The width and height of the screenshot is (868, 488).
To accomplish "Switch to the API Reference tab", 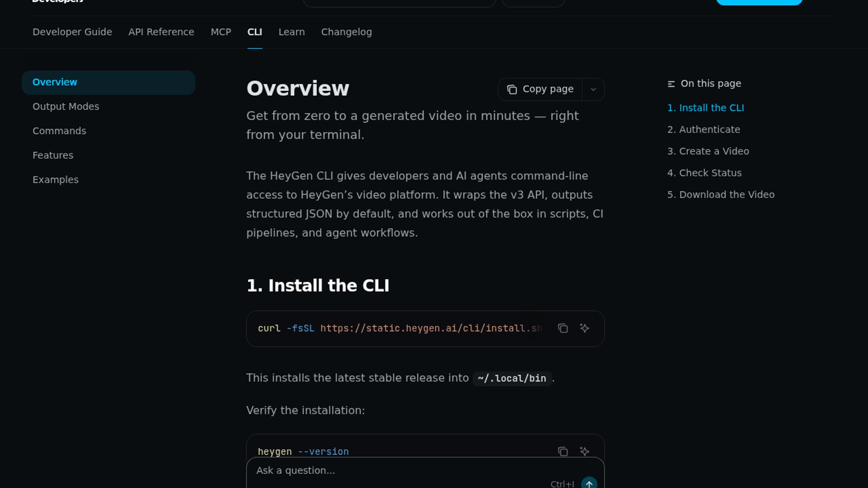I will [x=161, y=32].
